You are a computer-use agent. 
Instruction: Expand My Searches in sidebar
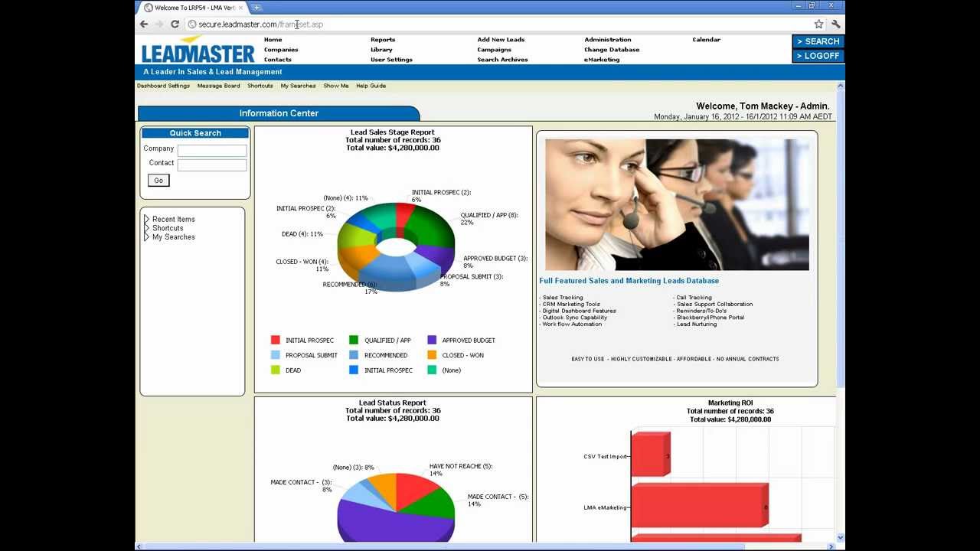tap(169, 237)
